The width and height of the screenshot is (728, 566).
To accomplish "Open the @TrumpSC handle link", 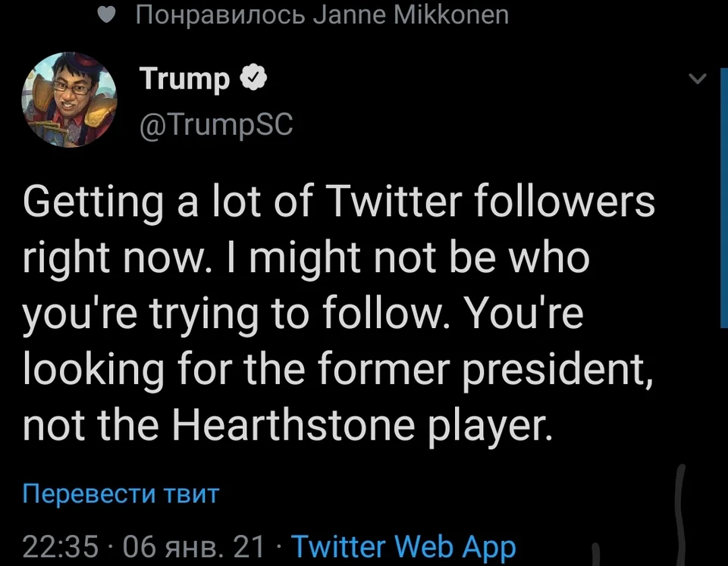I will point(215,124).
